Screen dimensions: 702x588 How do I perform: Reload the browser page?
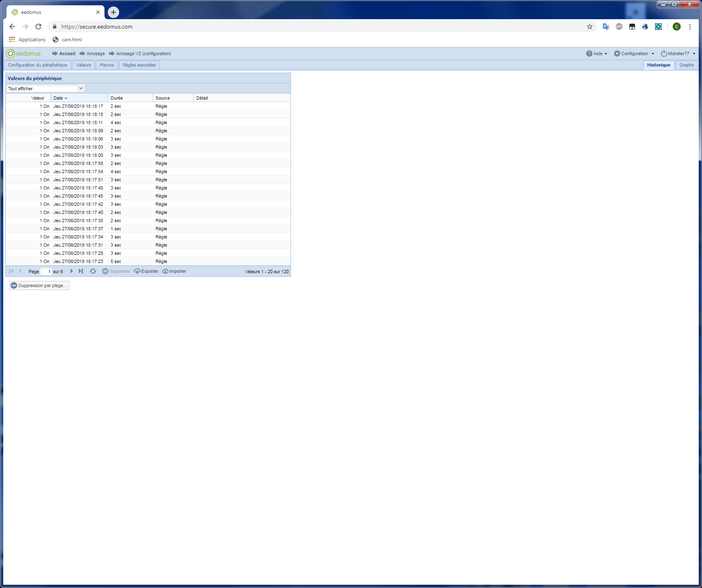click(38, 27)
